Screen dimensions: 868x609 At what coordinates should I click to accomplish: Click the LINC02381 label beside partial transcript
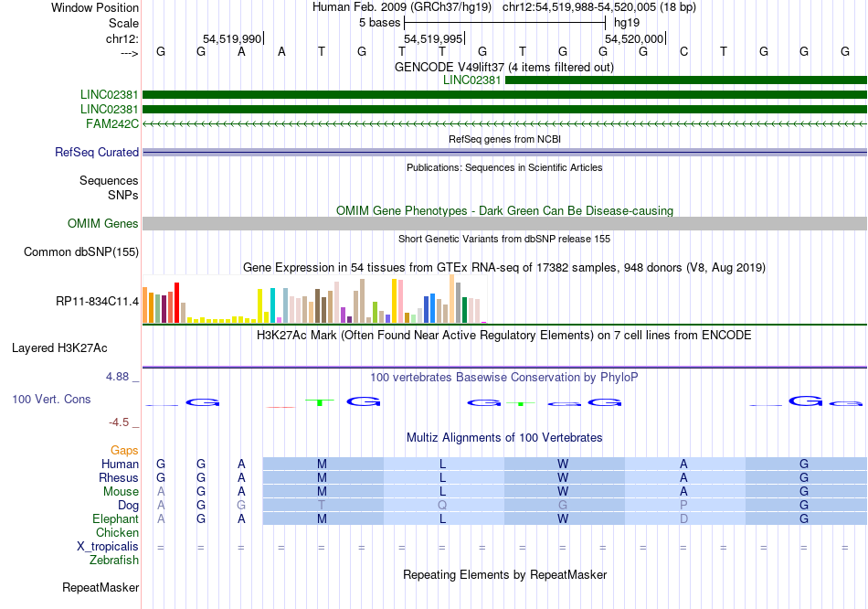pos(471,80)
